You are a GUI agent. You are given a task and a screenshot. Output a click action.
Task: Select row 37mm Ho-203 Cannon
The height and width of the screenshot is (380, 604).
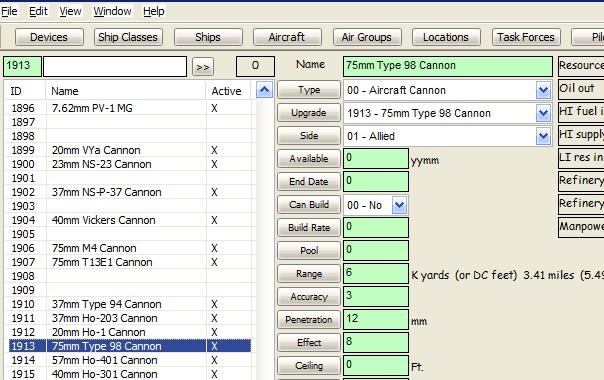(x=130, y=318)
